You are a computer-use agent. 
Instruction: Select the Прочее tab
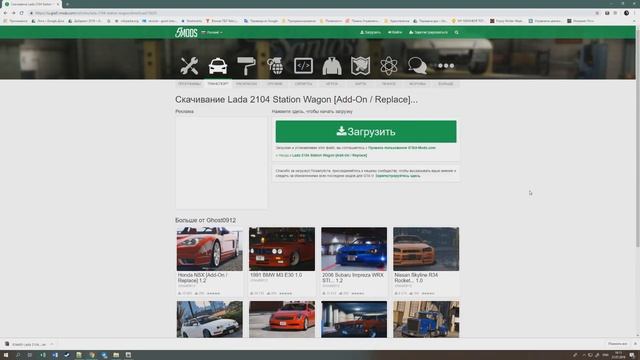pos(389,84)
